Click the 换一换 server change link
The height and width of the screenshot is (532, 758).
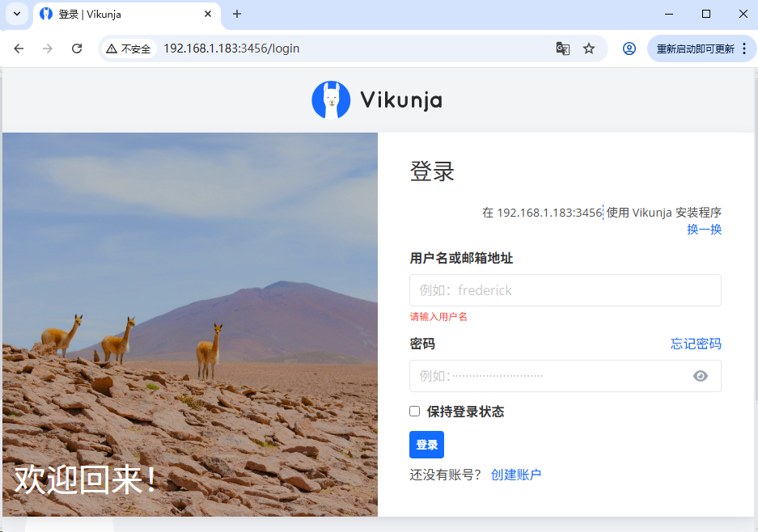tap(705, 229)
